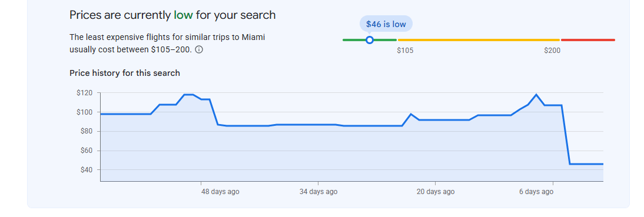
Task: Select the $200 range label
Action: pyautogui.click(x=552, y=51)
